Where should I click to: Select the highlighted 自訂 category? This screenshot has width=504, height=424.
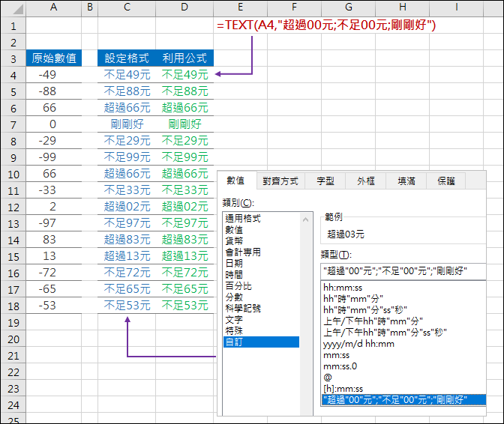pyautogui.click(x=261, y=342)
